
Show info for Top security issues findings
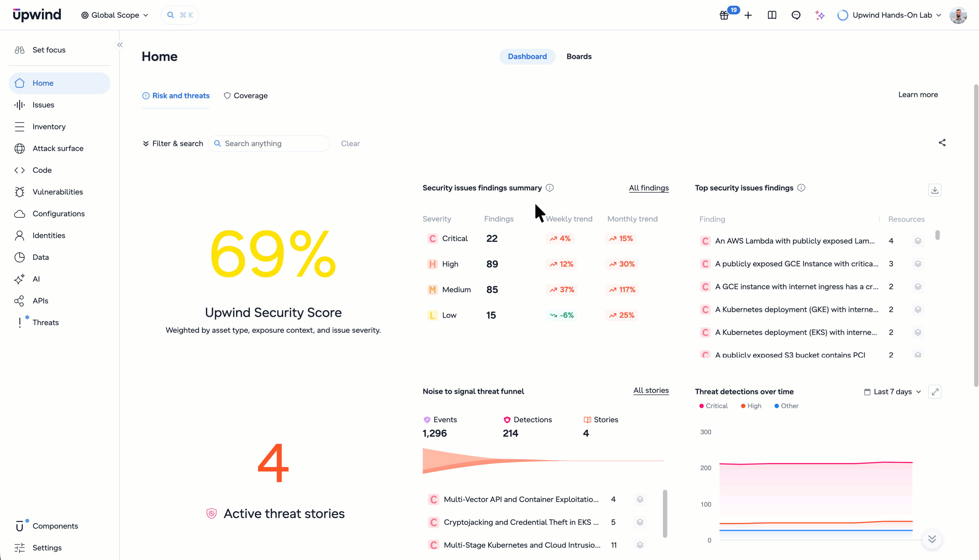(801, 188)
